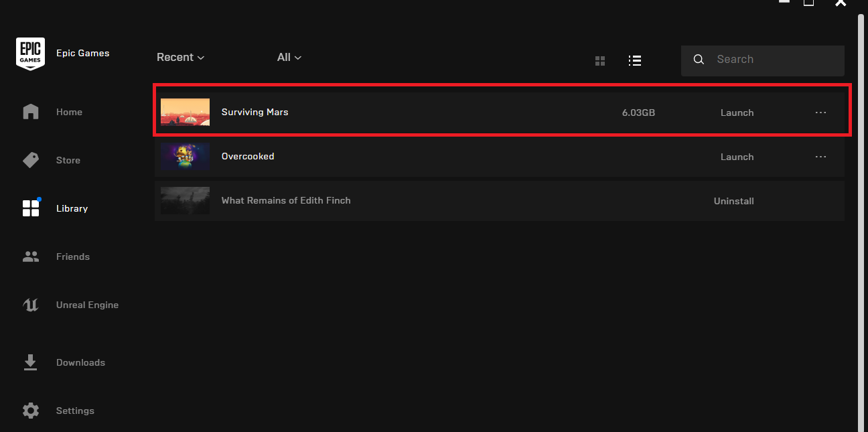Open the All filter dropdown
The width and height of the screenshot is (868, 432).
289,58
